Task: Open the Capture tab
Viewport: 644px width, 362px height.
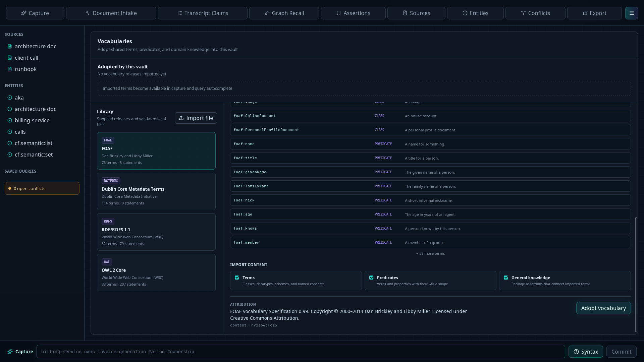Action: click(x=35, y=13)
